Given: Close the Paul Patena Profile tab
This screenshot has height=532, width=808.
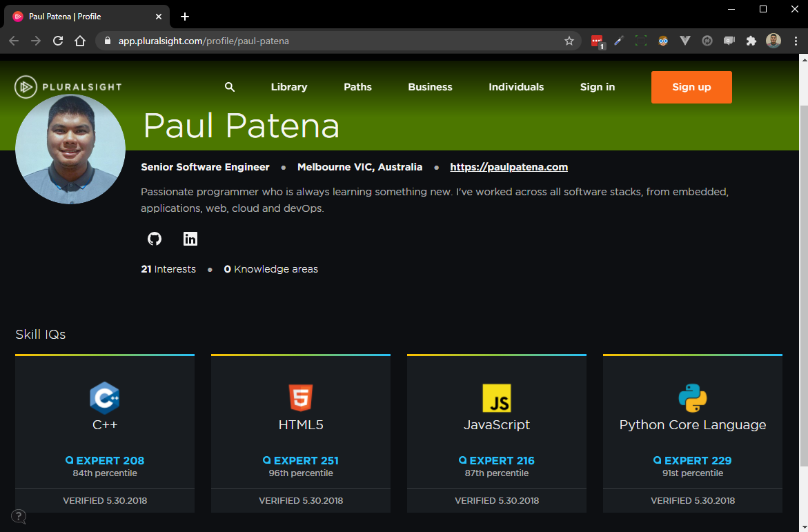Looking at the screenshot, I should [159, 17].
